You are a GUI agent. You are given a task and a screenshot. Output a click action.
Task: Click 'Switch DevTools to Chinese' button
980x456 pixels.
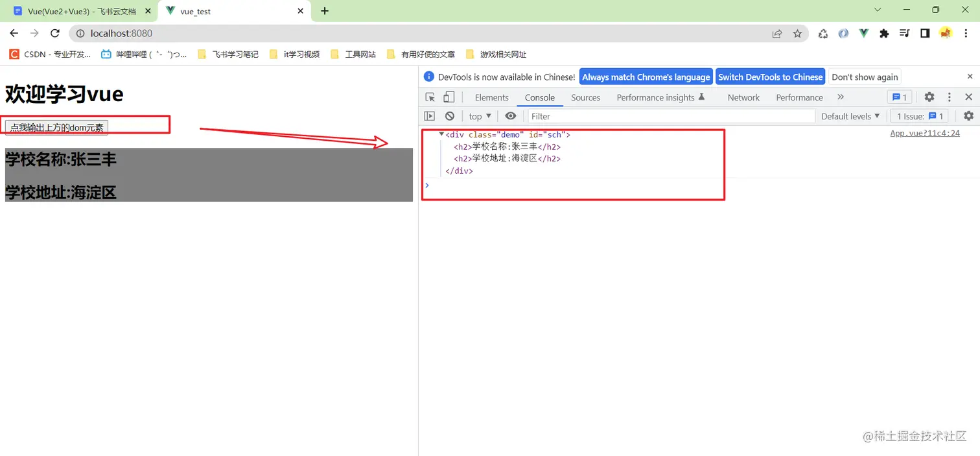(770, 77)
